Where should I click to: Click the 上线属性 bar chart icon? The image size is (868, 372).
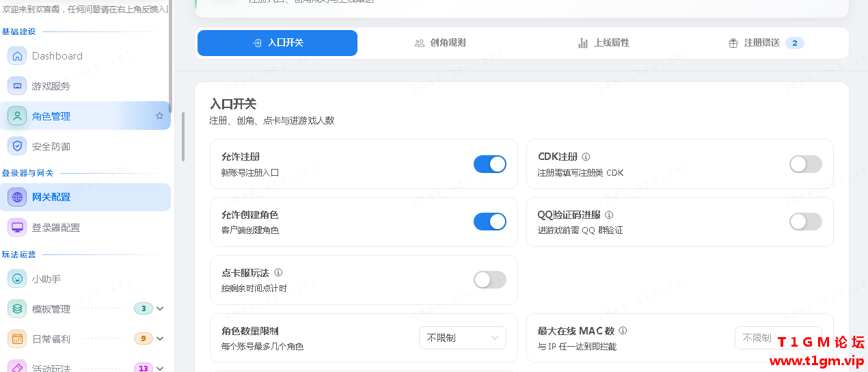click(x=583, y=43)
